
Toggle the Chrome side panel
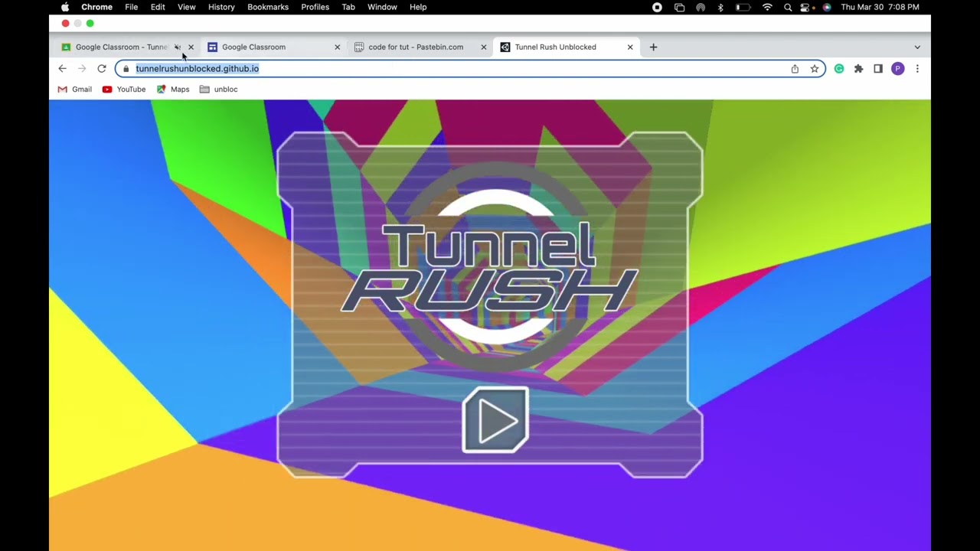(x=878, y=69)
